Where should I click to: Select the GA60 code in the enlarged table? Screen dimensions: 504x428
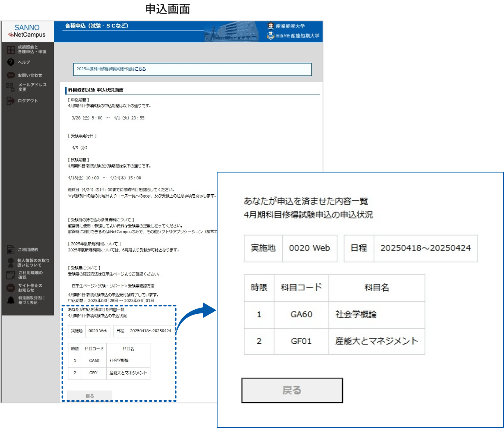pos(301,315)
